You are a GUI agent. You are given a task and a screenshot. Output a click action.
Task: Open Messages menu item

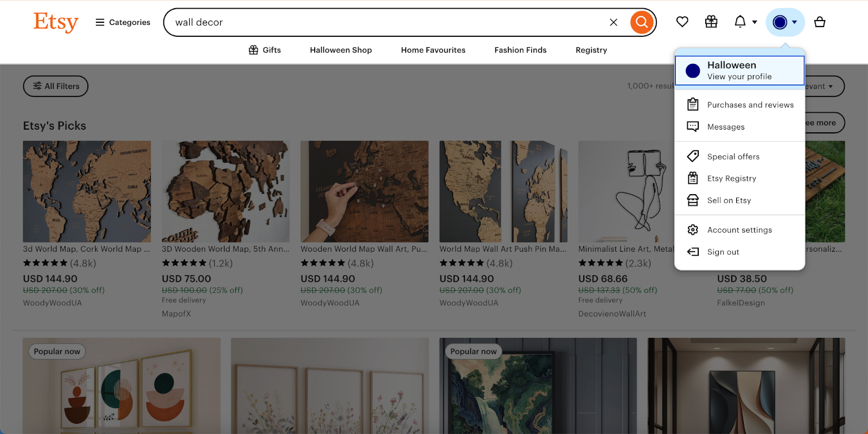tap(739, 126)
